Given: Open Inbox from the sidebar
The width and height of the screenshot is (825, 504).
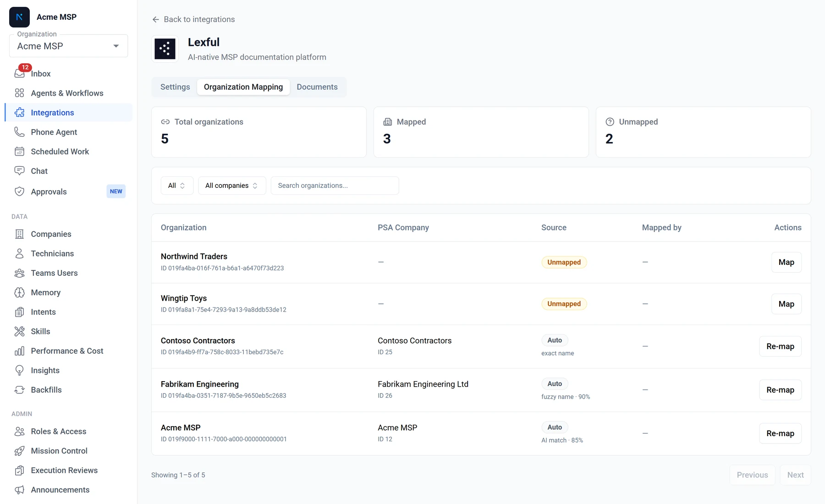Looking at the screenshot, I should 68,74.
